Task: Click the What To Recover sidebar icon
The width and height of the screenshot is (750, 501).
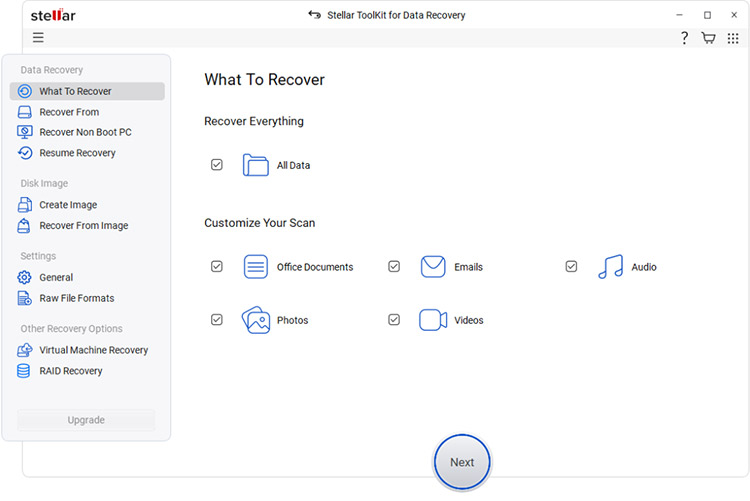Action: (25, 91)
